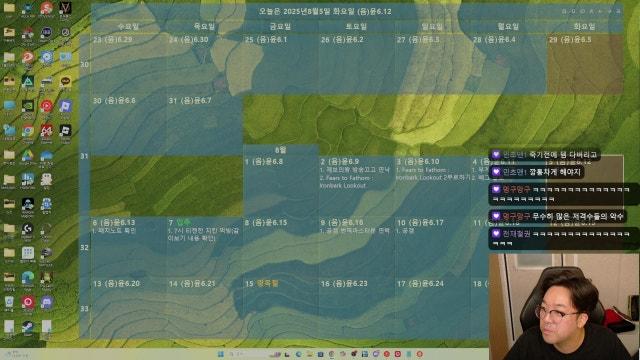Viewport: 640px width, 360px height.
Task: Click the Windows Start button in taskbar
Action: tap(221, 354)
